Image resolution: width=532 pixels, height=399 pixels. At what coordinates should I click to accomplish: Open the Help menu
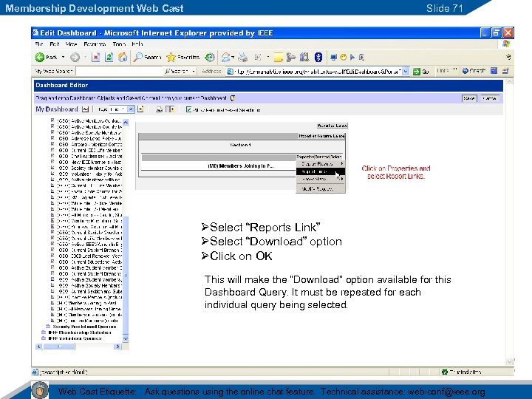137,44
